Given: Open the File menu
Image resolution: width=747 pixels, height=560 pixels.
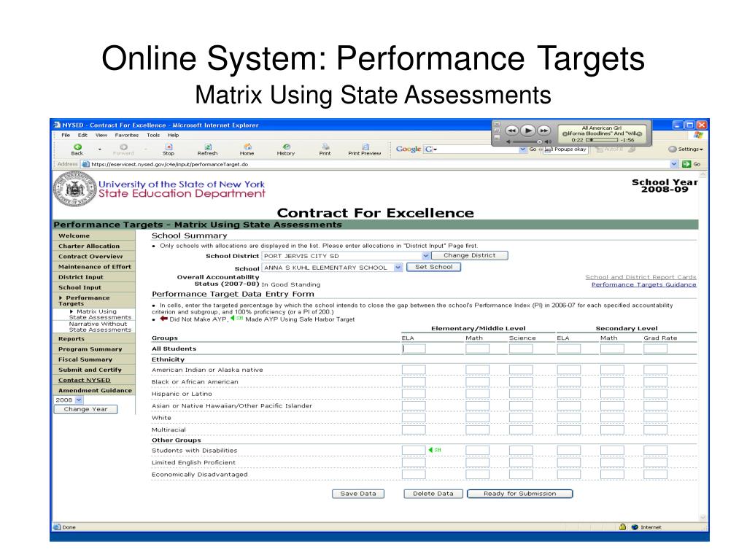Looking at the screenshot, I should tap(66, 135).
